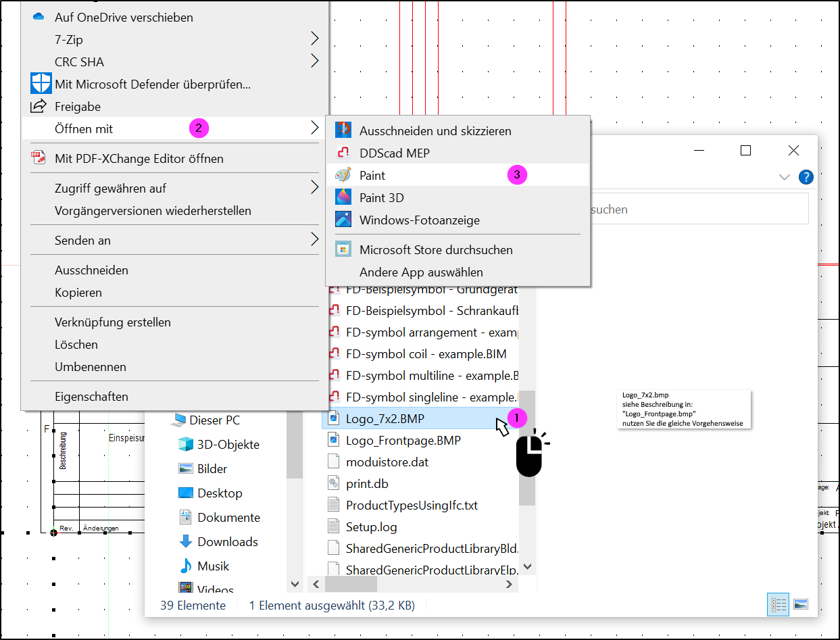Click the Explorer search field

pos(701,210)
